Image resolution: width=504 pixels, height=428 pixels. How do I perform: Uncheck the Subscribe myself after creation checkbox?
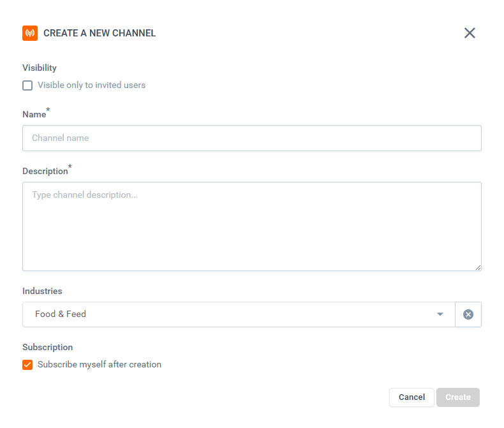[27, 365]
